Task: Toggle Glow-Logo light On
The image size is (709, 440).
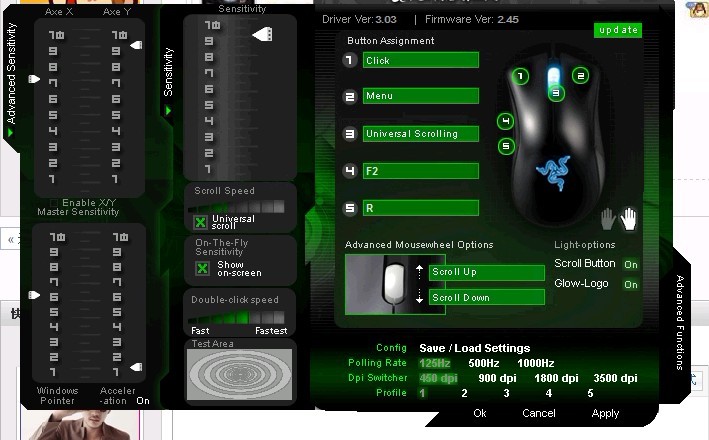Action: click(631, 284)
